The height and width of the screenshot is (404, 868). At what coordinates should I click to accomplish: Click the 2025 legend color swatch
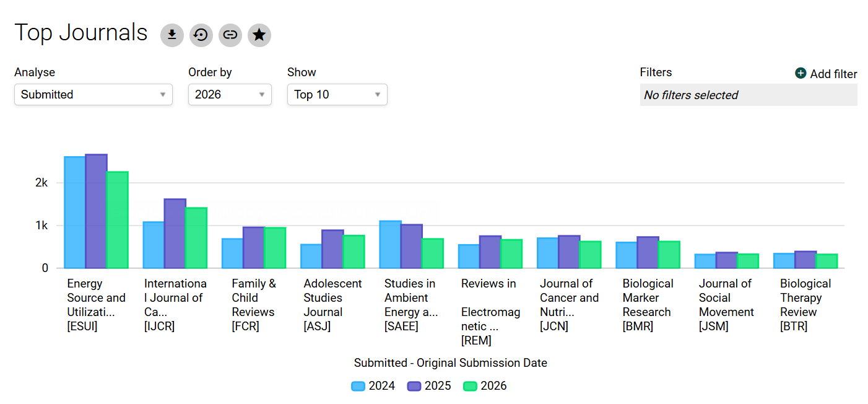click(x=414, y=386)
